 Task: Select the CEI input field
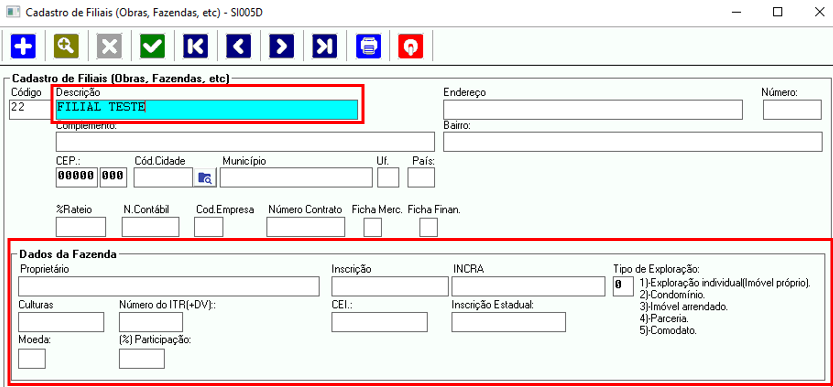[379, 322]
